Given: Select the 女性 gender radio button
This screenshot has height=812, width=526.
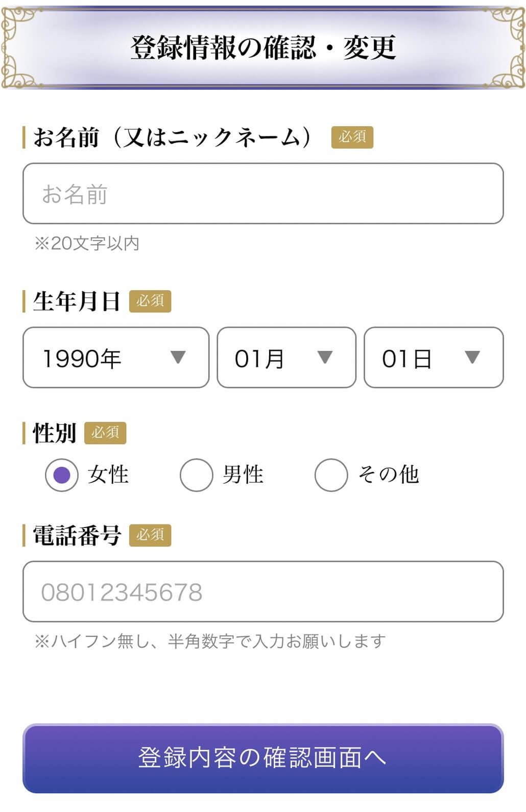Looking at the screenshot, I should [62, 475].
